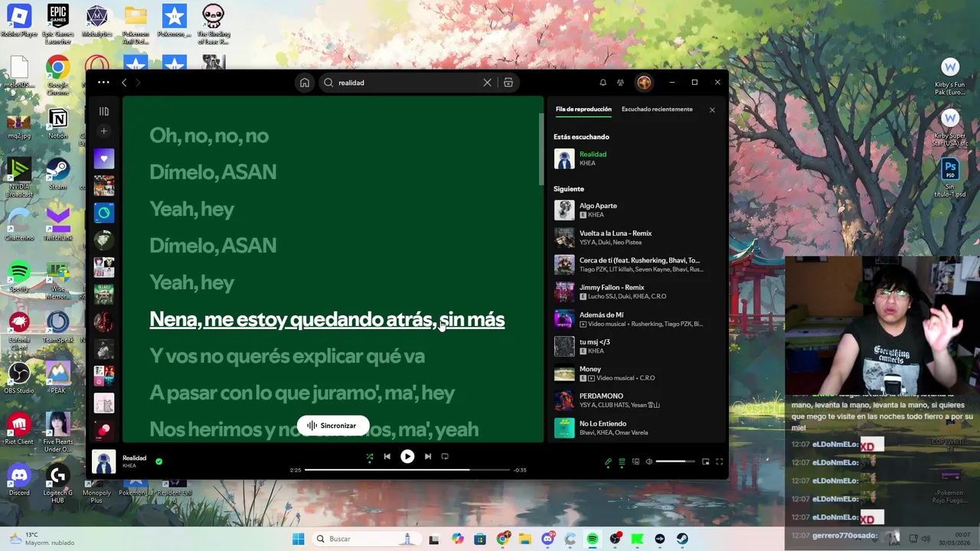This screenshot has height=551, width=980.
Task: Skip to the next track
Action: [x=427, y=457]
